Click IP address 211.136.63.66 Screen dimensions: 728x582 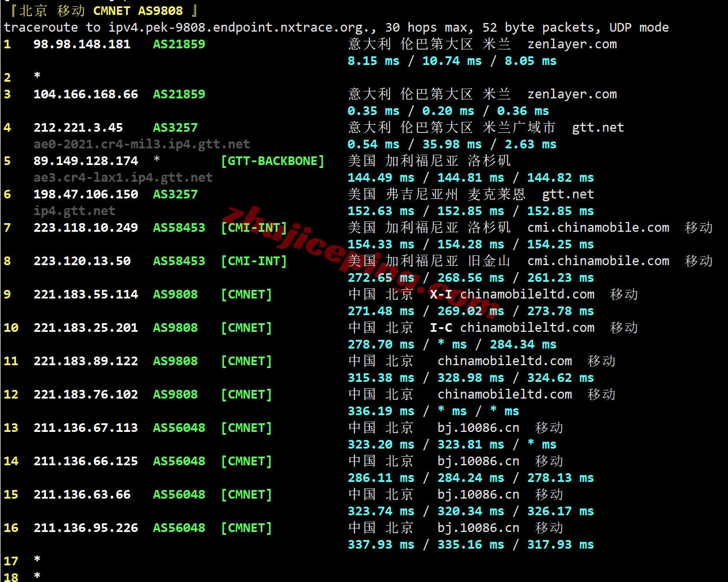point(82,495)
